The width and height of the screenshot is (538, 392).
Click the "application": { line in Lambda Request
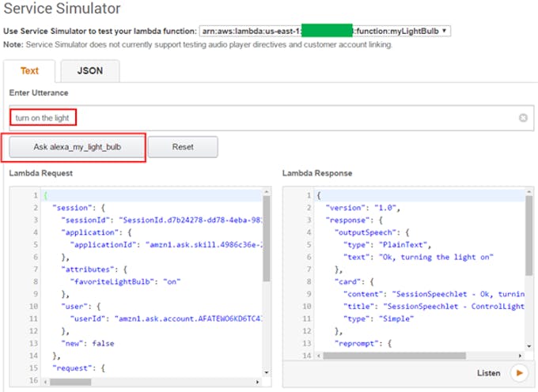click(x=97, y=232)
